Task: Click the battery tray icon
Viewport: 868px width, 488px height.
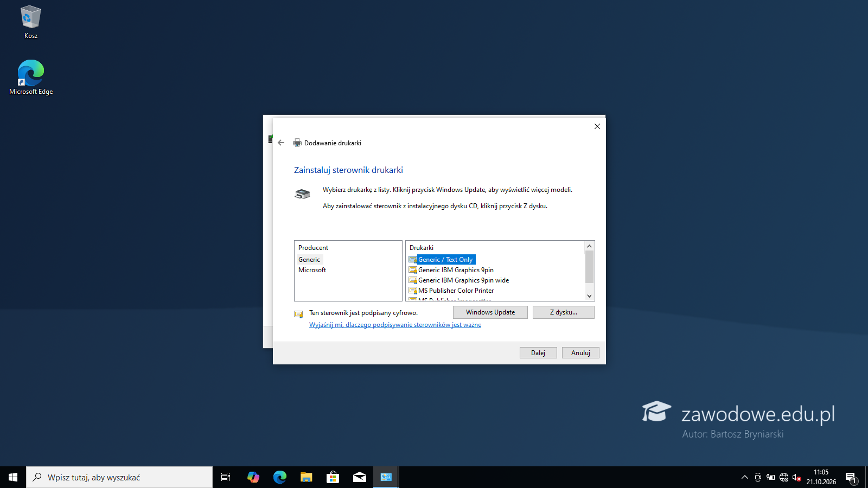Action: tap(771, 477)
